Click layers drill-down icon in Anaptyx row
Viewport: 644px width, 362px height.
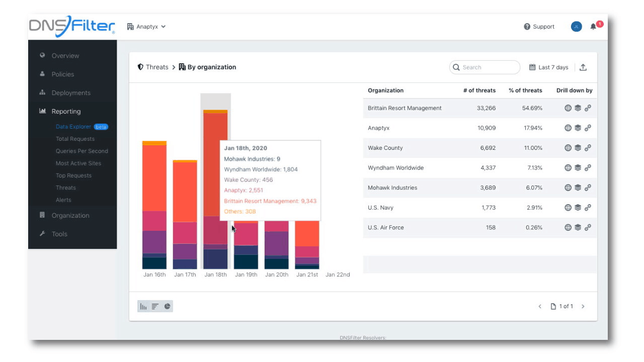(x=578, y=128)
